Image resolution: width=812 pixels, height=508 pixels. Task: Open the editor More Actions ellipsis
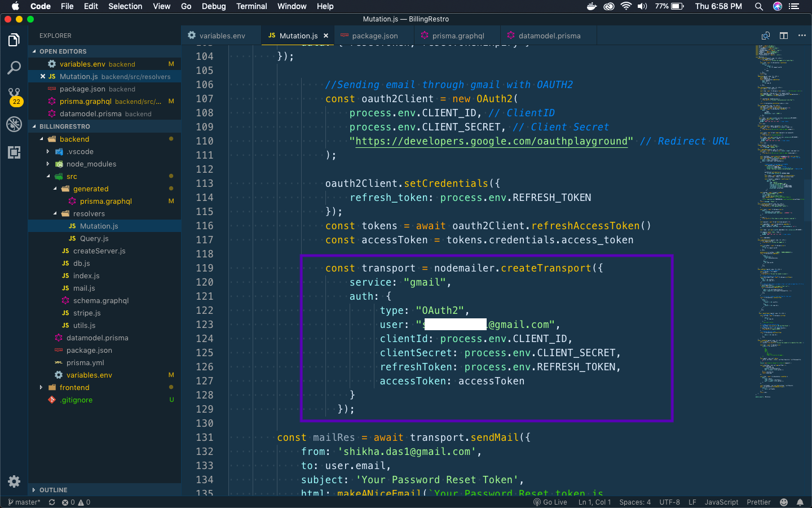(802, 36)
